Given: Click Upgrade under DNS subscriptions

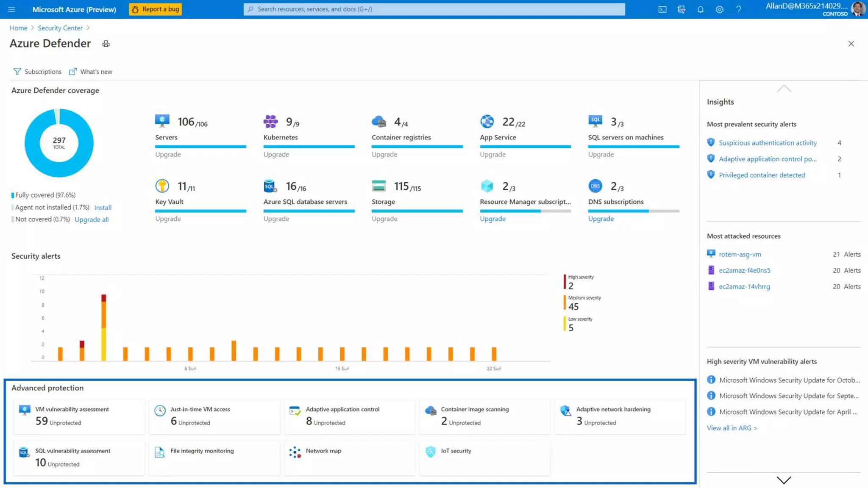Looking at the screenshot, I should point(601,219).
